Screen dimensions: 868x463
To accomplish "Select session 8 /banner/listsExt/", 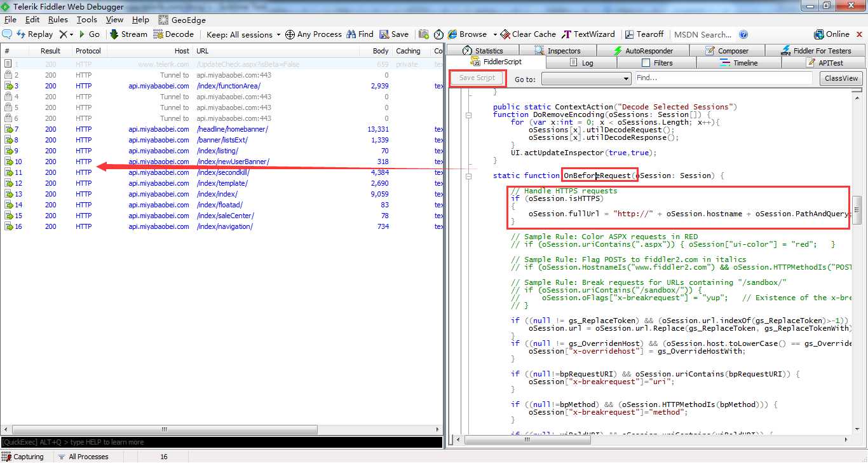I will (x=222, y=140).
